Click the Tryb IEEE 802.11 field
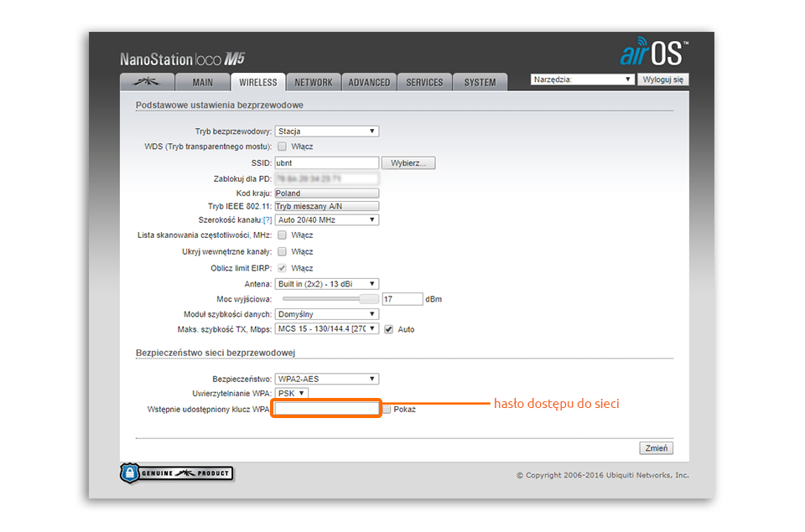Viewport: 805px width, 532px height. tap(326, 206)
